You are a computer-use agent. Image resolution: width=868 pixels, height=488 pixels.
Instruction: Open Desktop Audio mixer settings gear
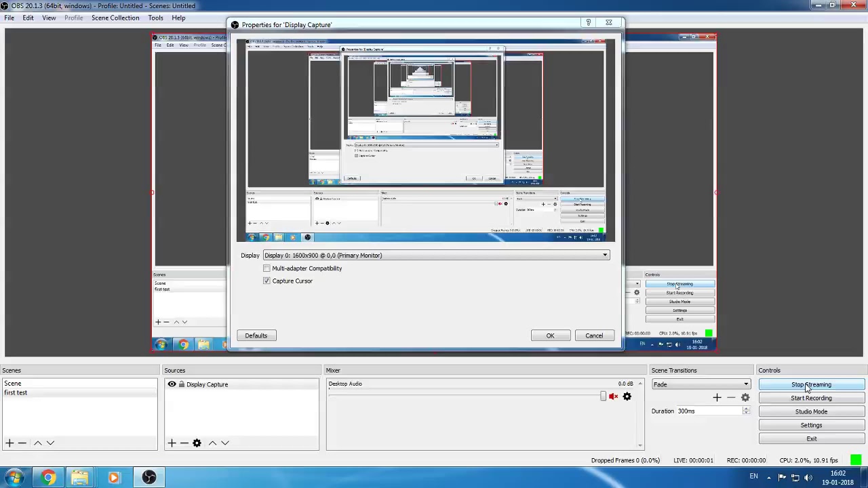click(627, 396)
